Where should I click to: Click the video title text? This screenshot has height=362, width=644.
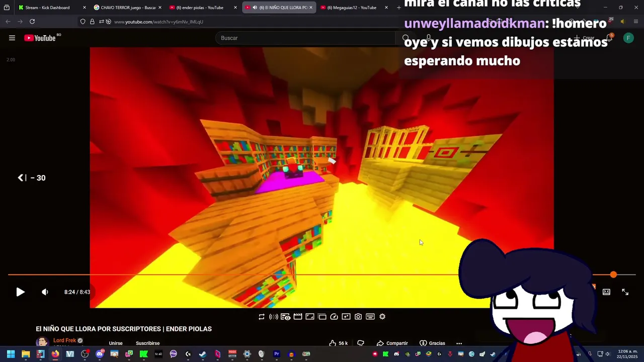[124, 329]
